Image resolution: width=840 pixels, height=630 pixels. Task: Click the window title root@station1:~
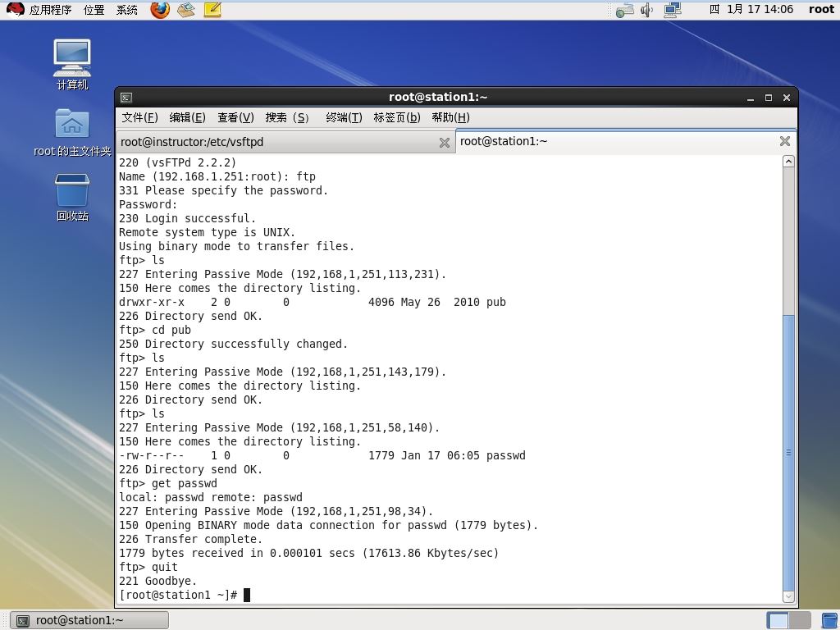(x=438, y=97)
